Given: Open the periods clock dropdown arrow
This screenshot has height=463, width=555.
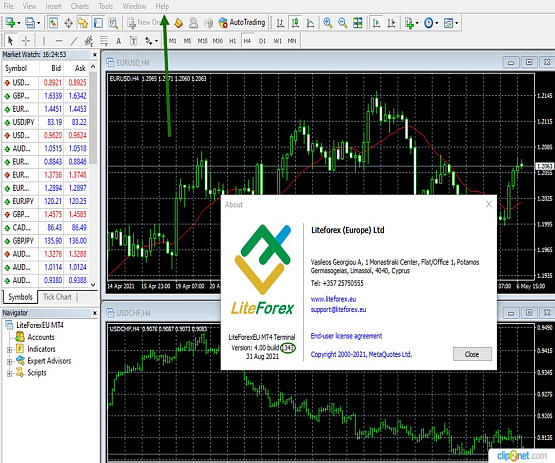Looking at the screenshot, I should pyautogui.click(x=437, y=23).
